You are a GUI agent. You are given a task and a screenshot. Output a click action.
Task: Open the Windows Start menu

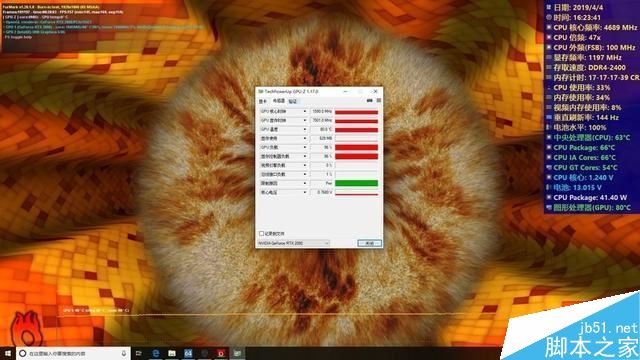8,353
